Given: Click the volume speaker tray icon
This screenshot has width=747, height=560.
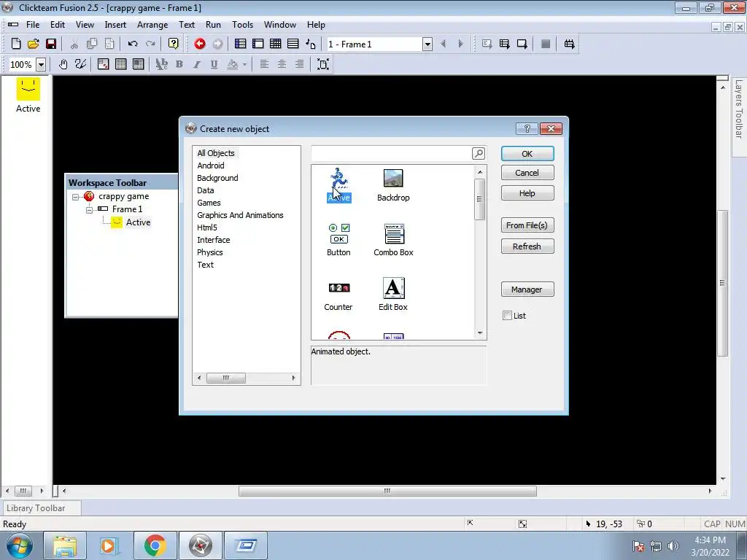Looking at the screenshot, I should pos(673,545).
